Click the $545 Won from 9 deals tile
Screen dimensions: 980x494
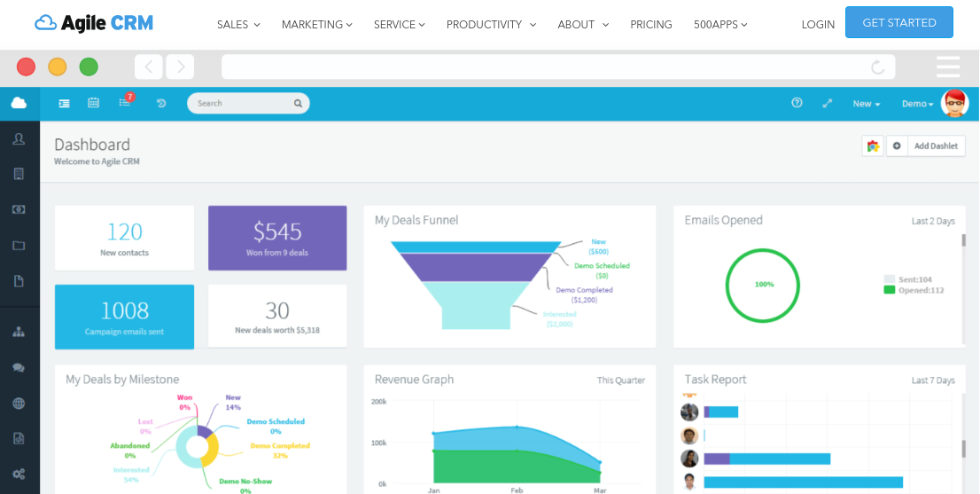point(277,239)
